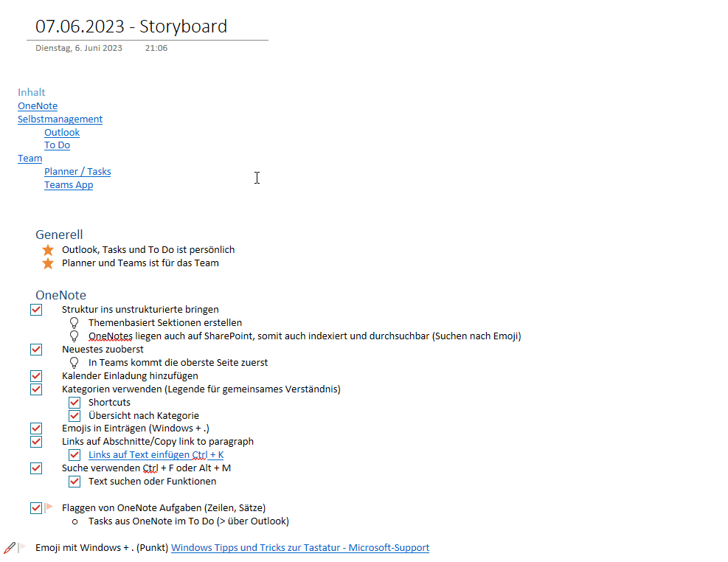728x562 pixels.
Task: Click the page date "Dienstag, 6. Juni 2023"
Action: pyautogui.click(x=79, y=48)
